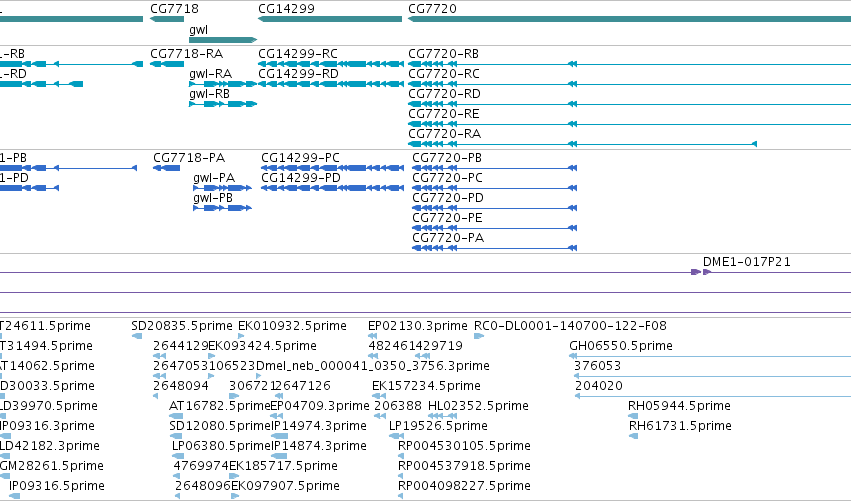Screen dimensions: 851x501
Task: Click the CG14299 gene label
Action: coord(286,9)
